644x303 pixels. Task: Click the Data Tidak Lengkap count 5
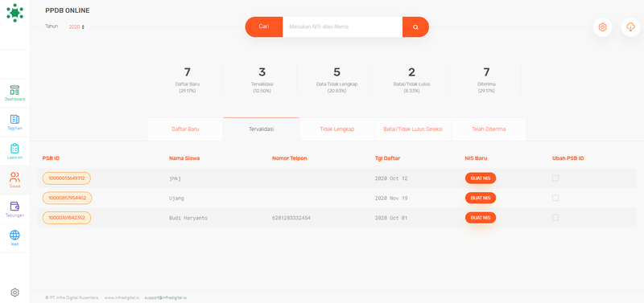point(336,79)
